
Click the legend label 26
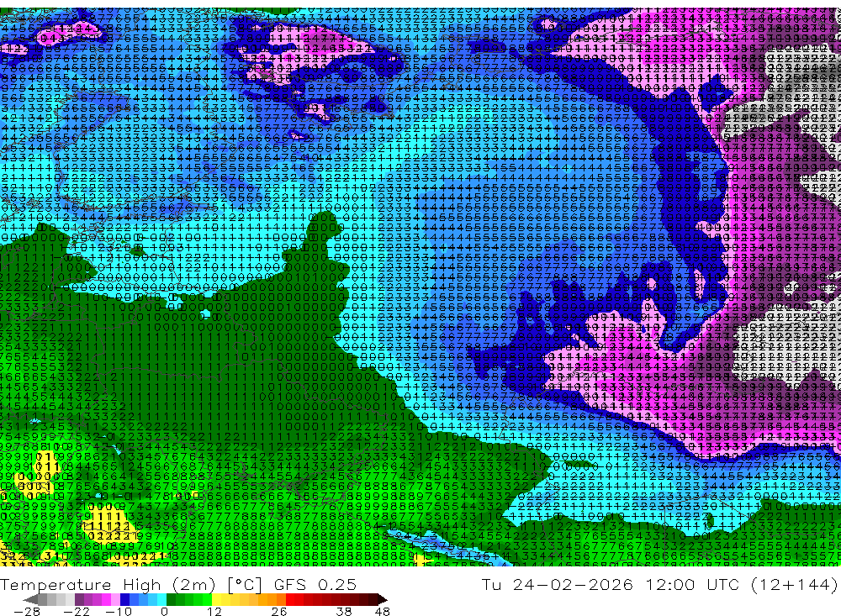(x=279, y=612)
